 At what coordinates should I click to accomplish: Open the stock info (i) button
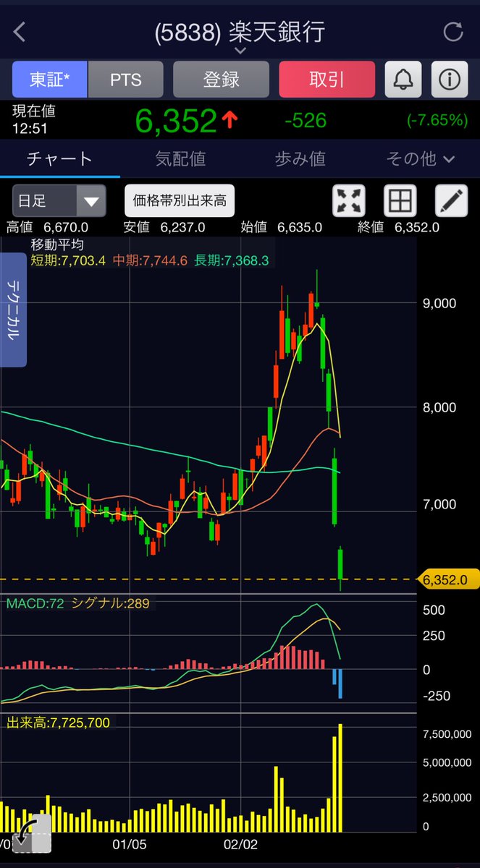pyautogui.click(x=450, y=80)
